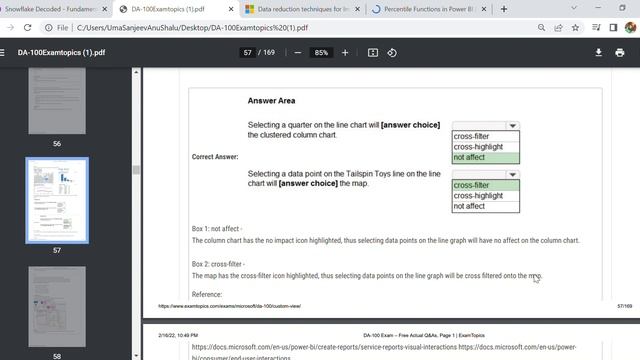Click the Reference: label
The width and height of the screenshot is (640, 360).
[x=207, y=294]
